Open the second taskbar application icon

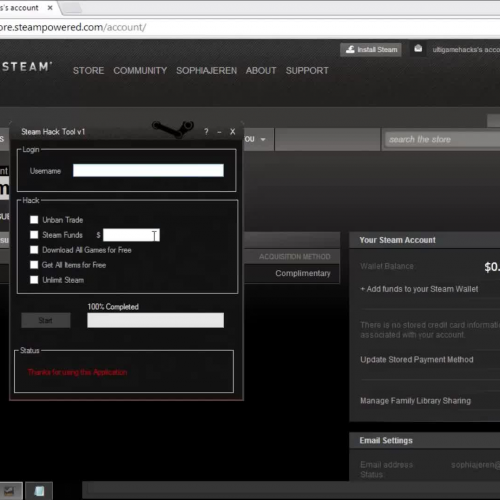39,491
